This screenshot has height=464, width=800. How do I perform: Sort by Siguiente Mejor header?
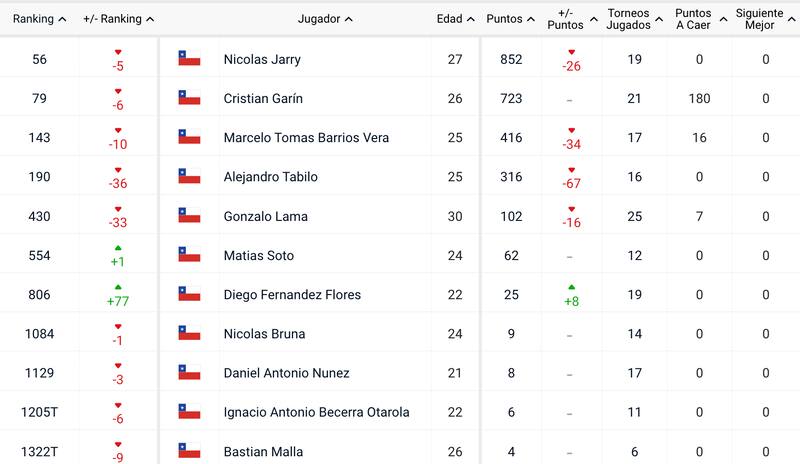pos(765,19)
